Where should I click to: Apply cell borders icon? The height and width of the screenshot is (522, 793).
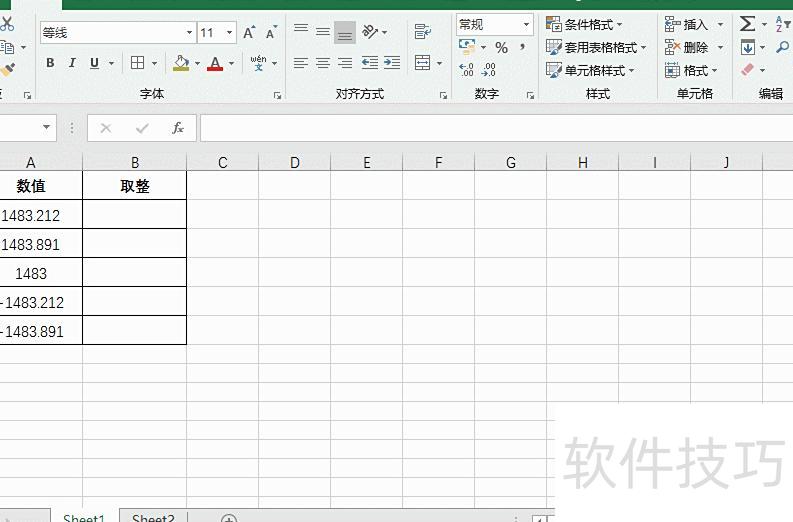137,63
